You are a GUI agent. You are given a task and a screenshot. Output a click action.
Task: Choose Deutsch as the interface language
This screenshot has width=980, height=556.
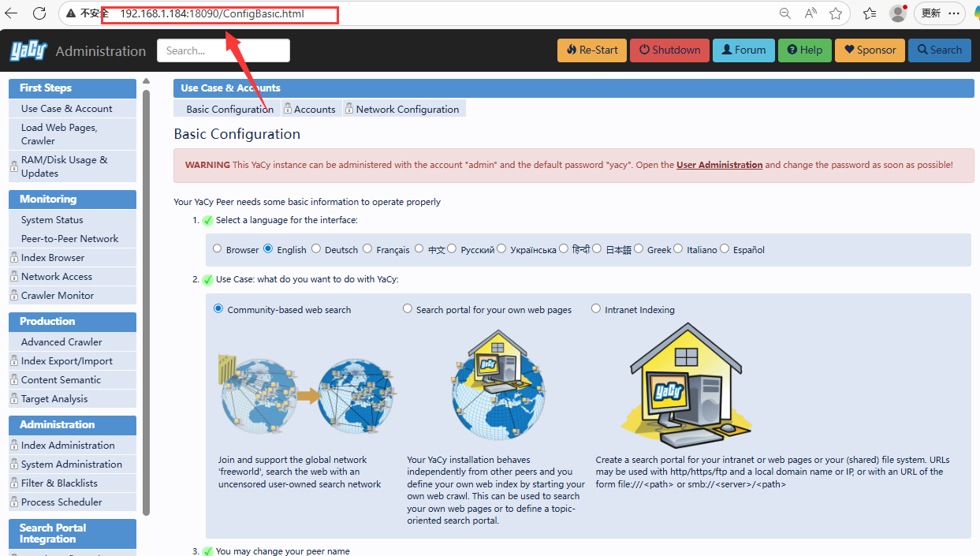(x=316, y=249)
